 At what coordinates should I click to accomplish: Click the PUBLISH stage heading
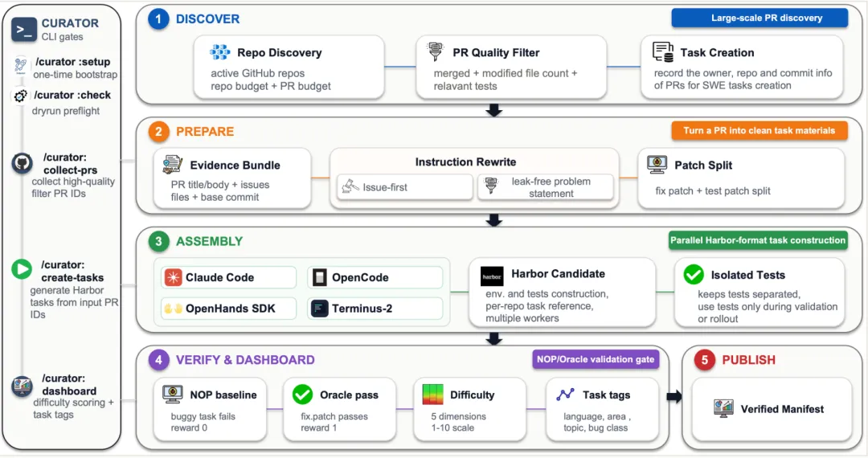point(748,360)
